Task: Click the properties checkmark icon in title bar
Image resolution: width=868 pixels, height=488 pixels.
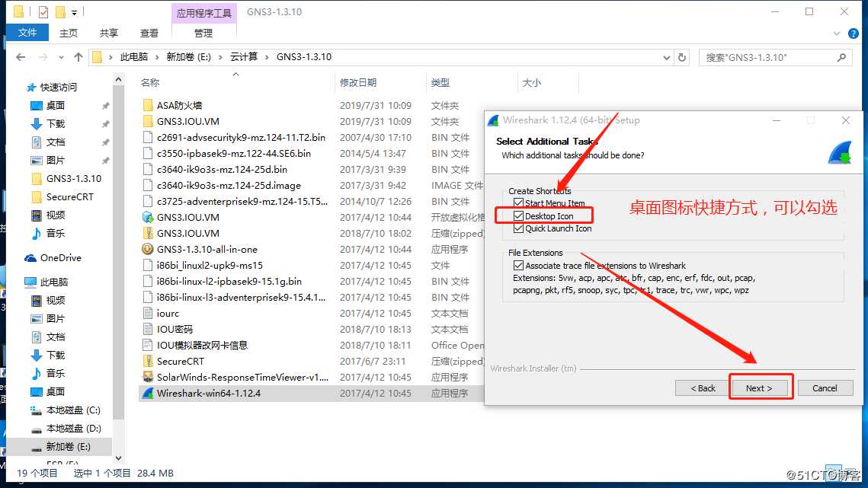Action: pyautogui.click(x=43, y=11)
